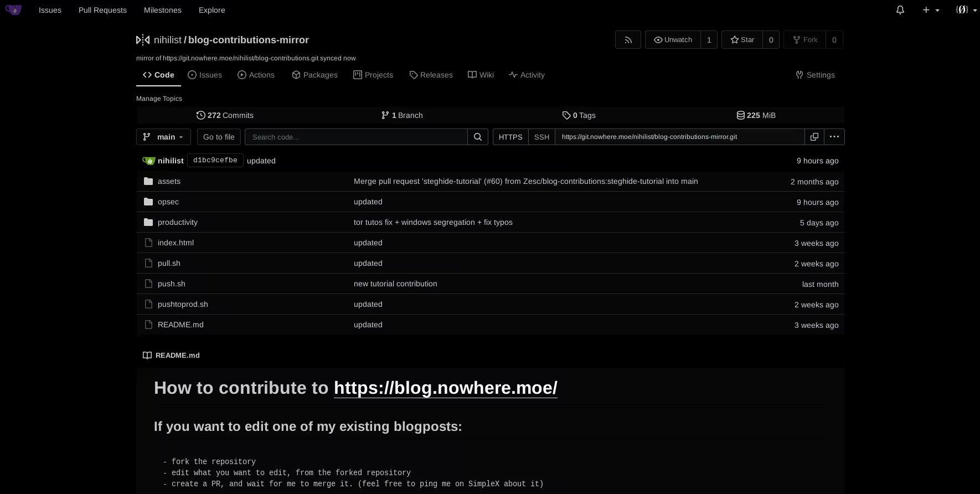Open the create new plus dropdown
Screen dimensions: 980x494
click(930, 10)
